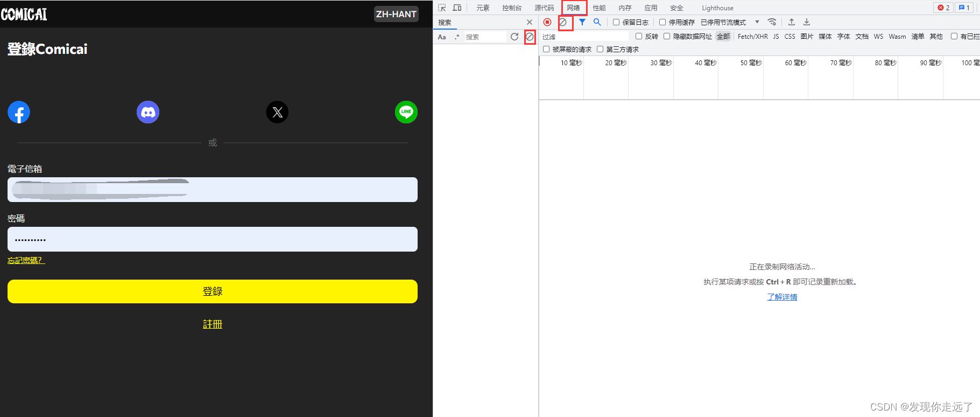The image size is (980, 417).
Task: Check the blocked requests checkbox
Action: tap(546, 49)
